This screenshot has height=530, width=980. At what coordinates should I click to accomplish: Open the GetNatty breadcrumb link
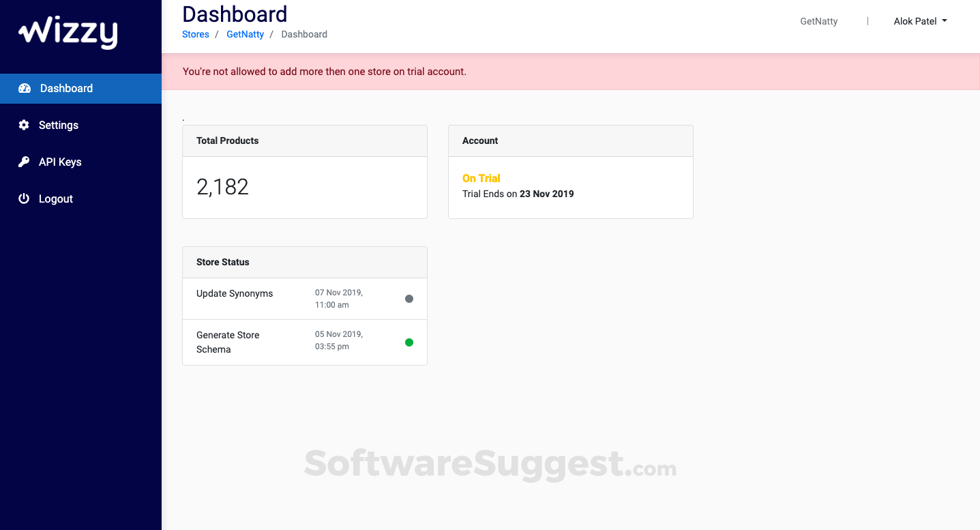[245, 34]
